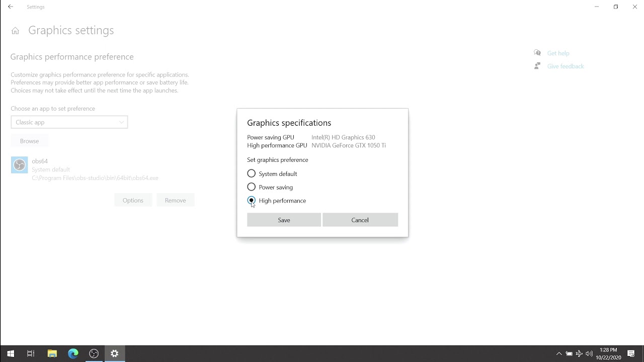This screenshot has height=362, width=644.
Task: Open Task View from the taskbar
Action: coord(31,353)
